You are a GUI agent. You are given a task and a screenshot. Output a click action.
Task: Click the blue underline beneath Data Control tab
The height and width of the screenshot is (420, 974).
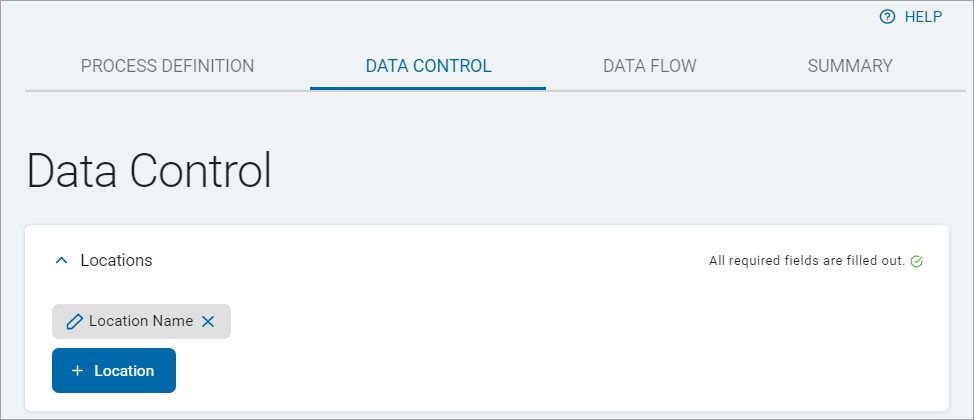(x=428, y=88)
